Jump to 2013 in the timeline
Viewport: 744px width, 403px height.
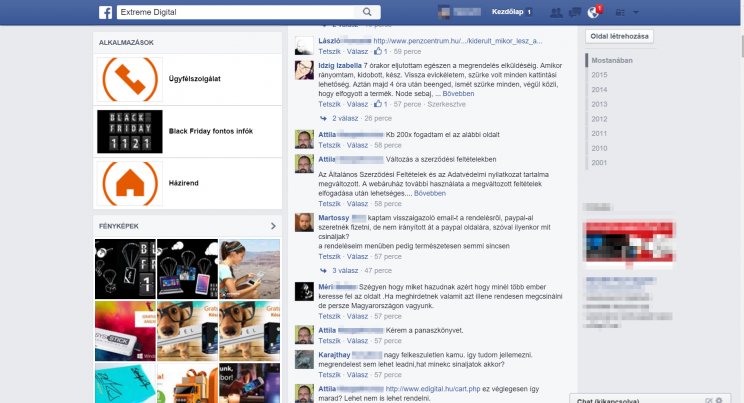click(599, 104)
